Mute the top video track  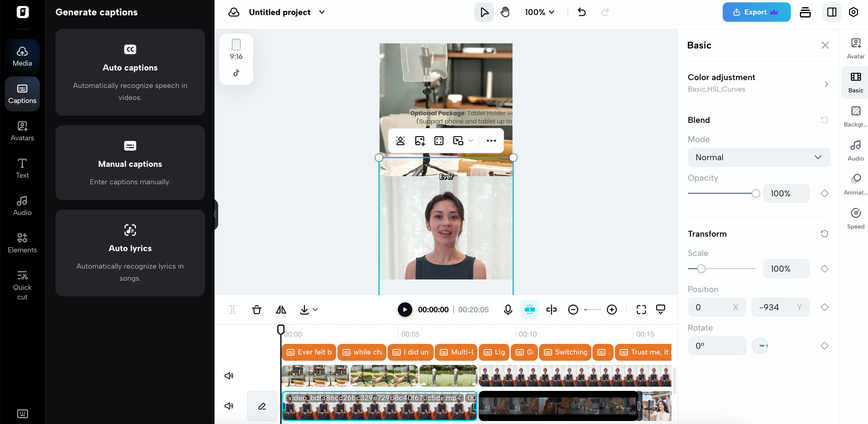point(229,376)
